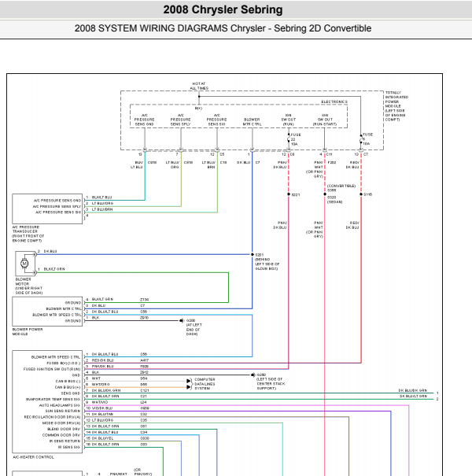The width and height of the screenshot is (472, 476).
Task: Click the "COMMON DOOR DRV" pin label
Action: tap(61, 435)
